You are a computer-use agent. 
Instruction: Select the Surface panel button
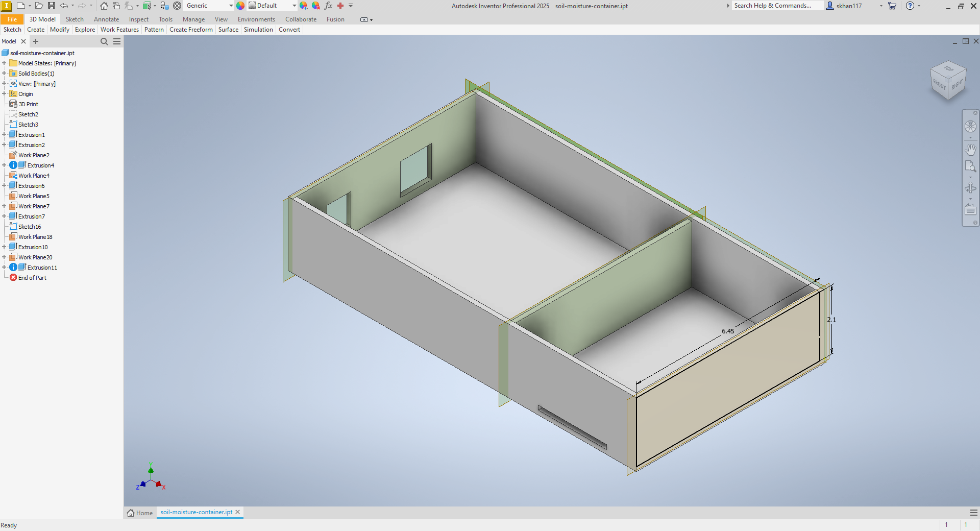(x=228, y=29)
